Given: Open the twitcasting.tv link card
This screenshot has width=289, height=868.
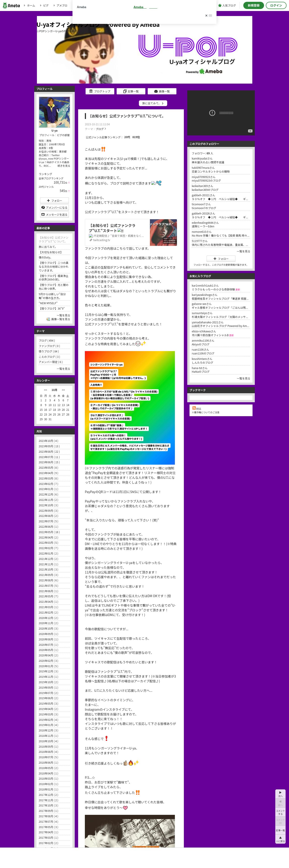Looking at the screenshot, I should (x=131, y=233).
